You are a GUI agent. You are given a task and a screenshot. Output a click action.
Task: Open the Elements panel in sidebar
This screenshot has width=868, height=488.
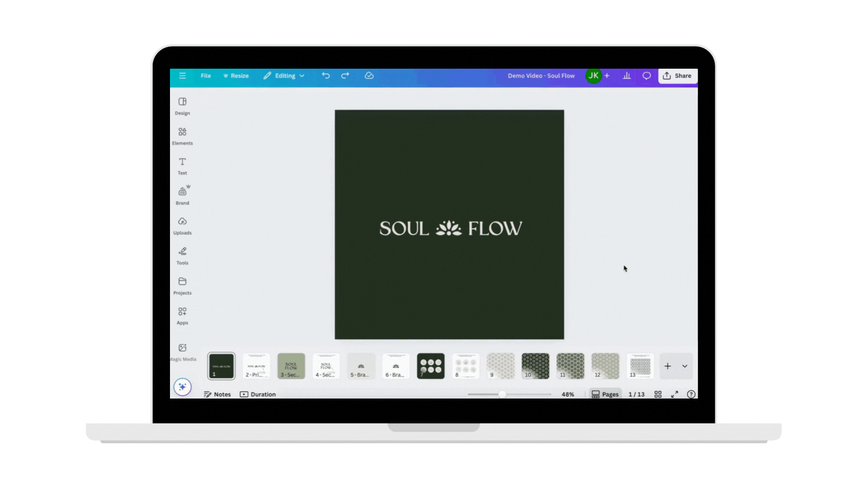(182, 136)
